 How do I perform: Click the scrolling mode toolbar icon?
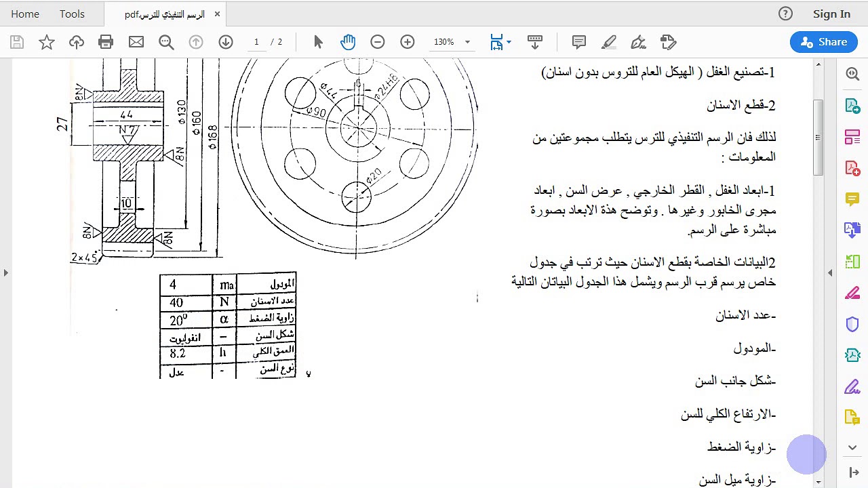pos(535,42)
